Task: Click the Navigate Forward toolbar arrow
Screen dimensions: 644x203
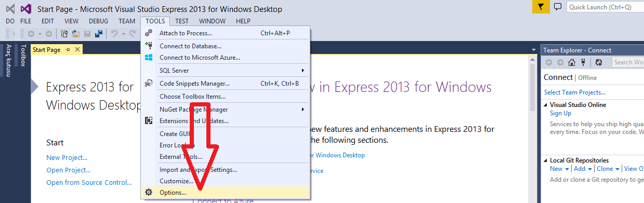Action: (48, 34)
